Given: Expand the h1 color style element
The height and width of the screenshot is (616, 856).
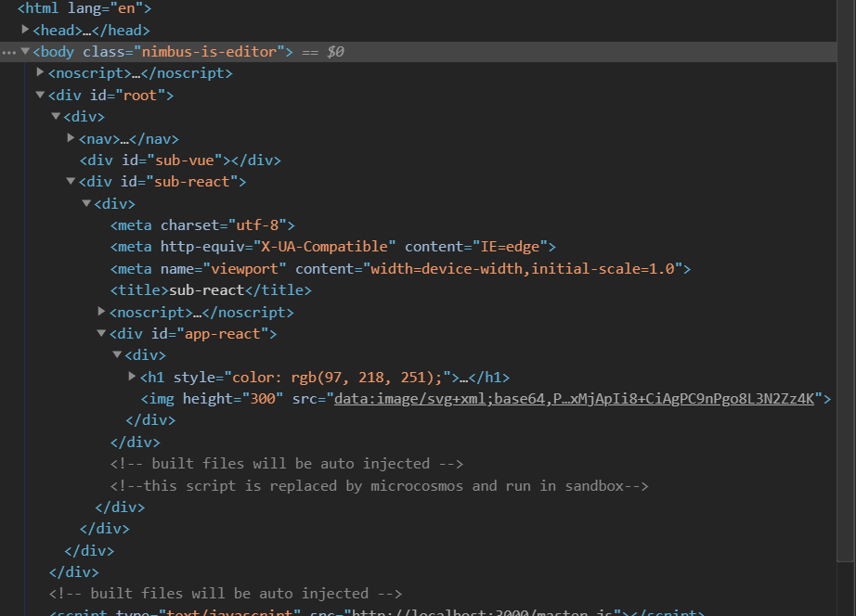Looking at the screenshot, I should pyautogui.click(x=132, y=376).
